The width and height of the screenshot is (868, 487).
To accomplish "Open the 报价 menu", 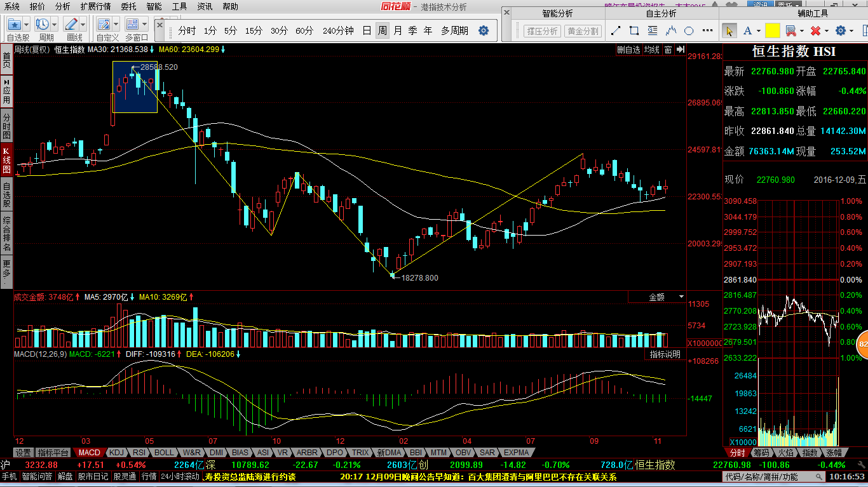I will (x=37, y=6).
